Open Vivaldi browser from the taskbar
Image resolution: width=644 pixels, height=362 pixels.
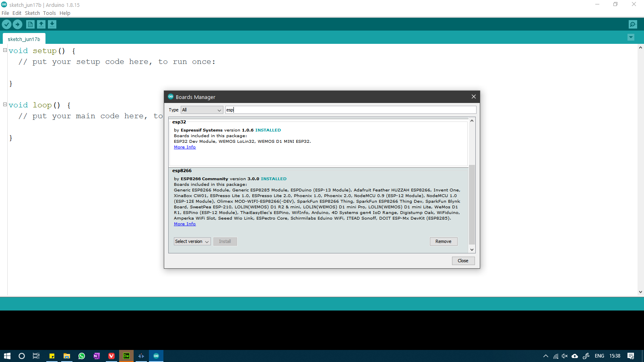[x=111, y=356]
